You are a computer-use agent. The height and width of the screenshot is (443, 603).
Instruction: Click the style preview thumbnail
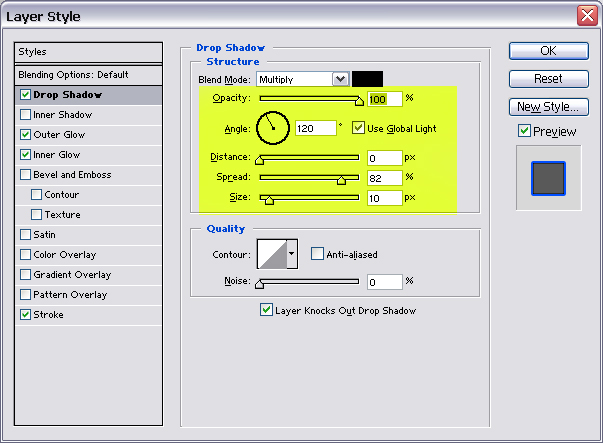coord(547,177)
